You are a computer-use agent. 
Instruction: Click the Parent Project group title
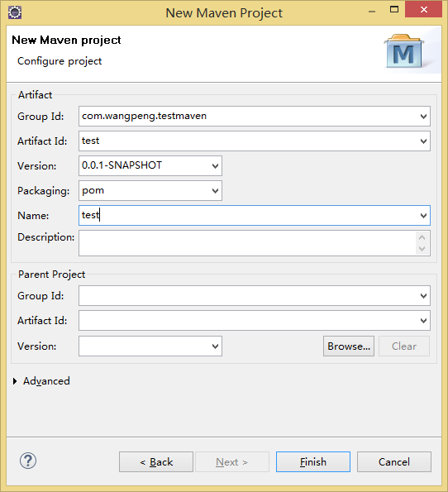coord(52,275)
